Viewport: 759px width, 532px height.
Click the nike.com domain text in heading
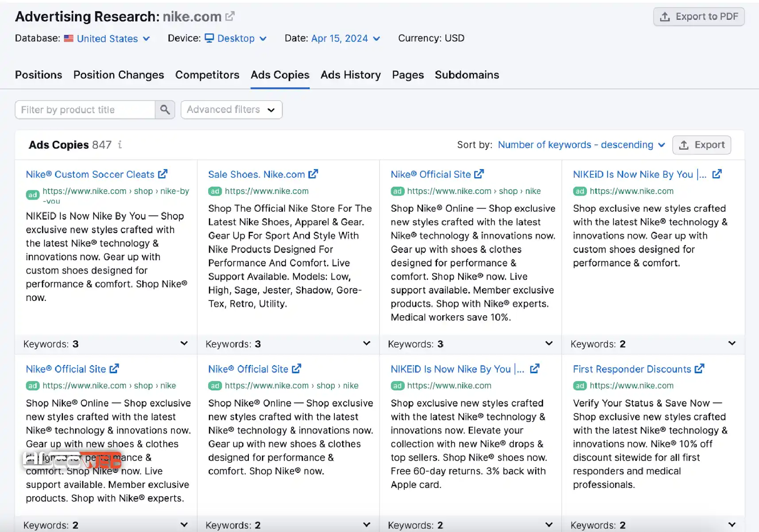click(192, 16)
